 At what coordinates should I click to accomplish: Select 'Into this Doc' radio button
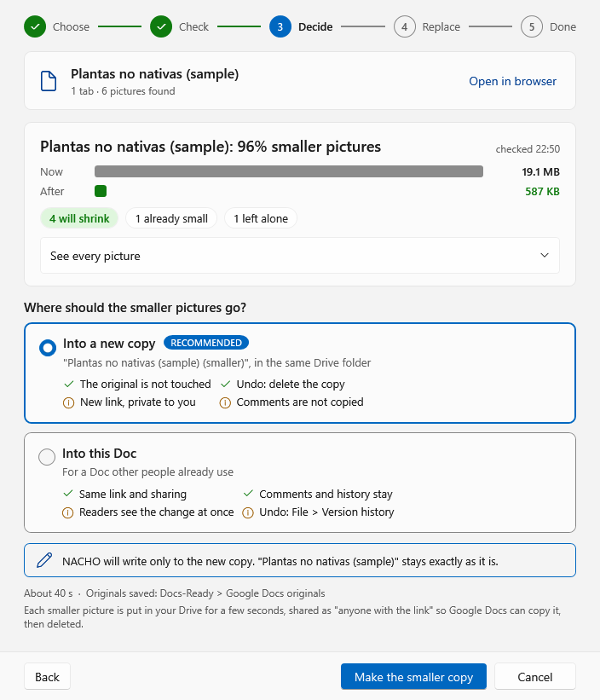point(47,457)
